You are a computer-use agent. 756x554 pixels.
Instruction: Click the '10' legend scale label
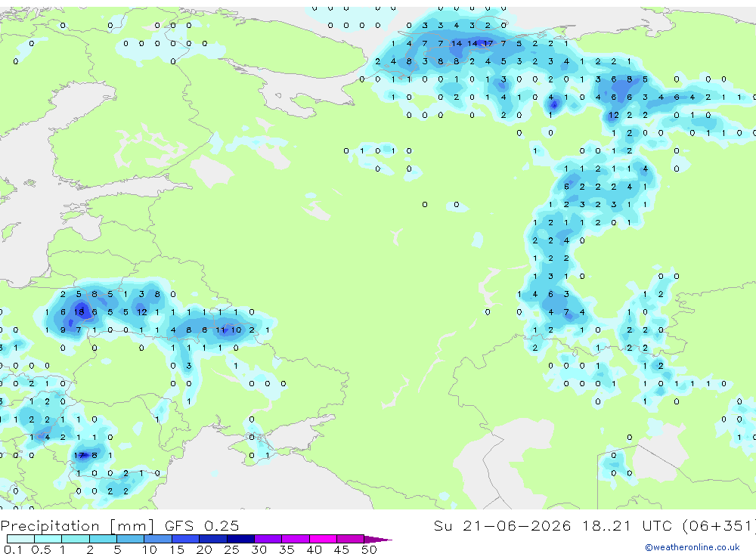149,549
